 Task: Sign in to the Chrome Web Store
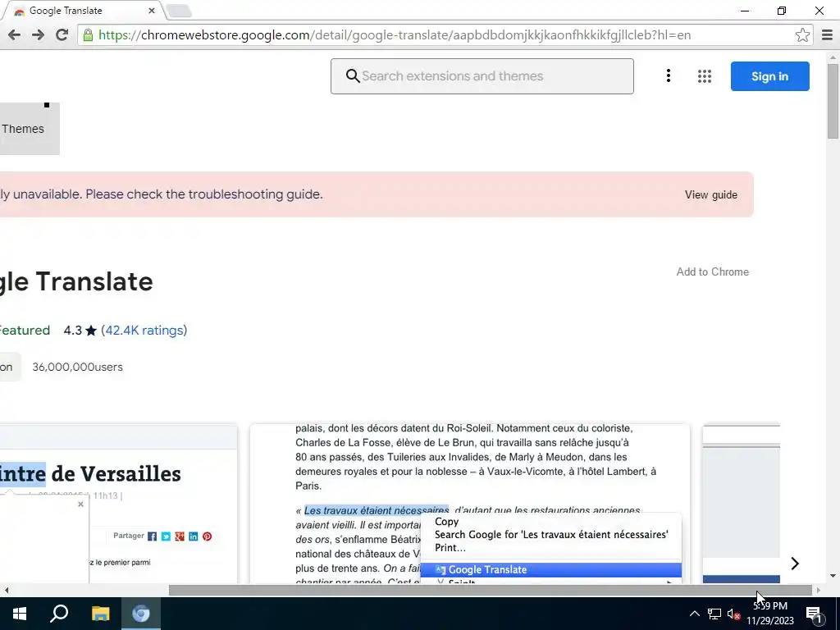(769, 76)
